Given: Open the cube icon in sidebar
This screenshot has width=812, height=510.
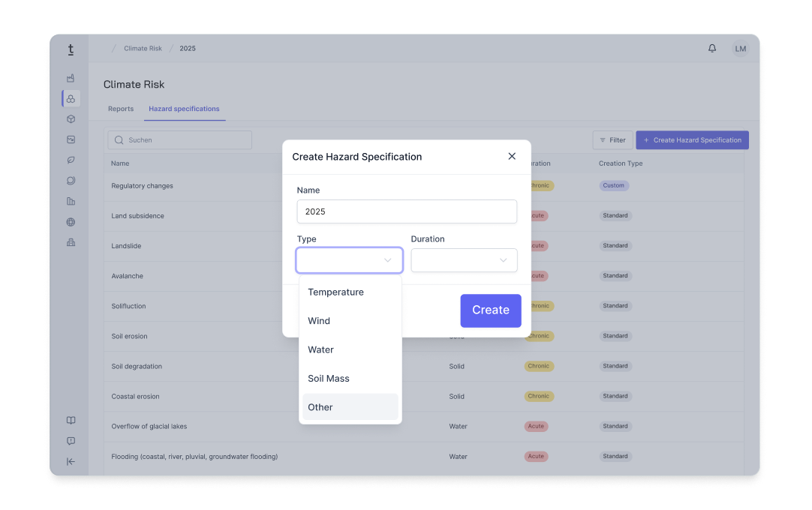Looking at the screenshot, I should pyautogui.click(x=71, y=119).
